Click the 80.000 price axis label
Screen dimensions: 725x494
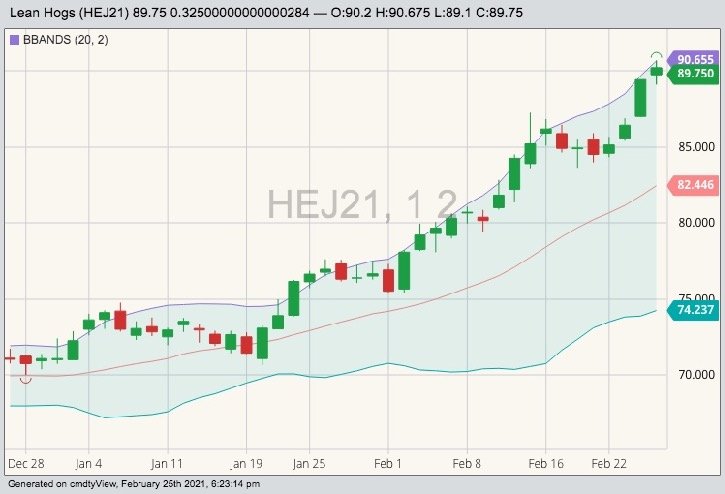click(x=696, y=223)
